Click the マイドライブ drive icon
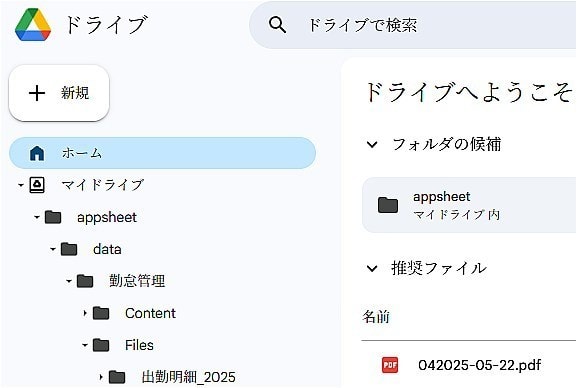577x388 pixels. coord(37,185)
